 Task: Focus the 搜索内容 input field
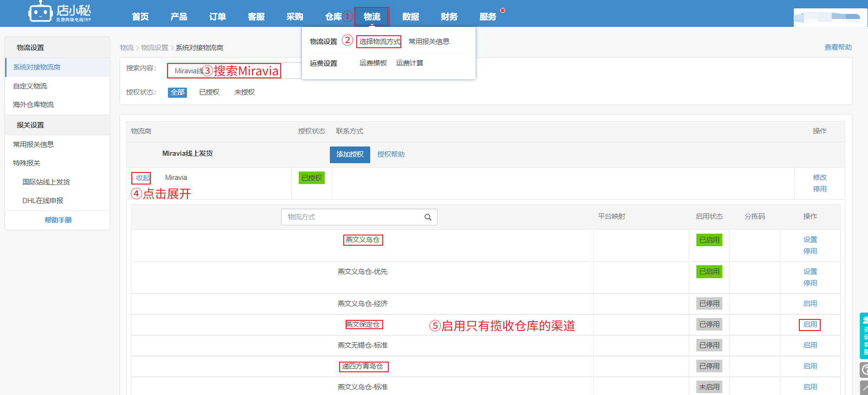(x=234, y=70)
